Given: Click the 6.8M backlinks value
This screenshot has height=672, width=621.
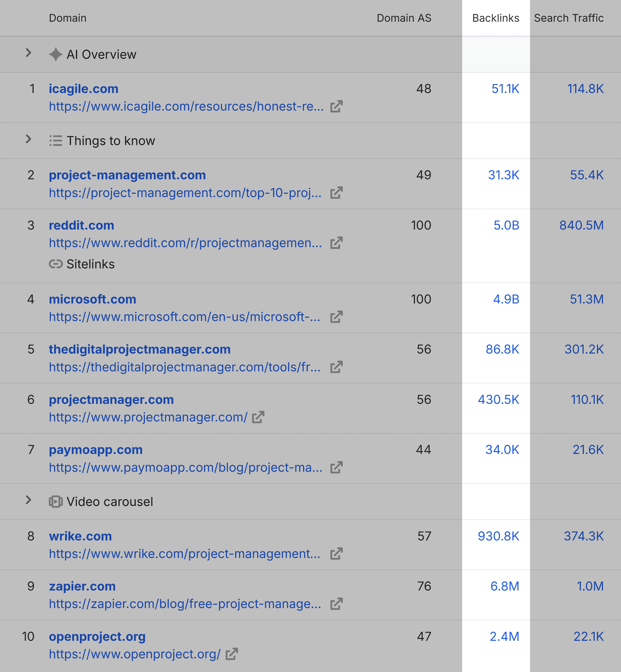Looking at the screenshot, I should [505, 586].
